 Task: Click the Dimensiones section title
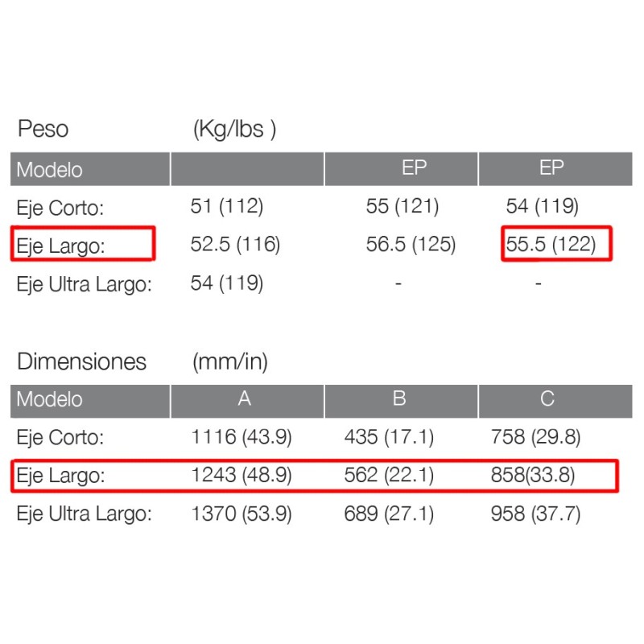tap(81, 362)
